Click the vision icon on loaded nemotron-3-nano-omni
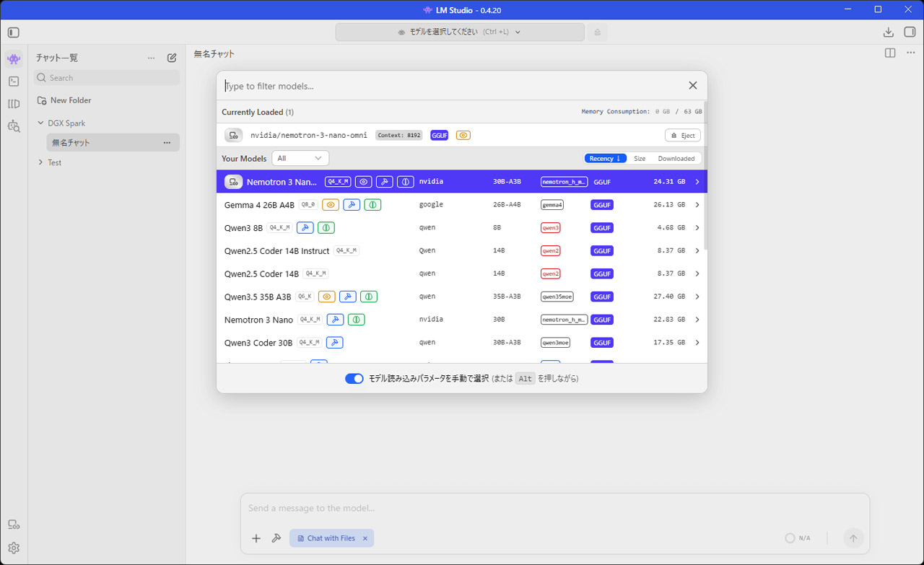Image resolution: width=924 pixels, height=565 pixels. click(x=463, y=135)
